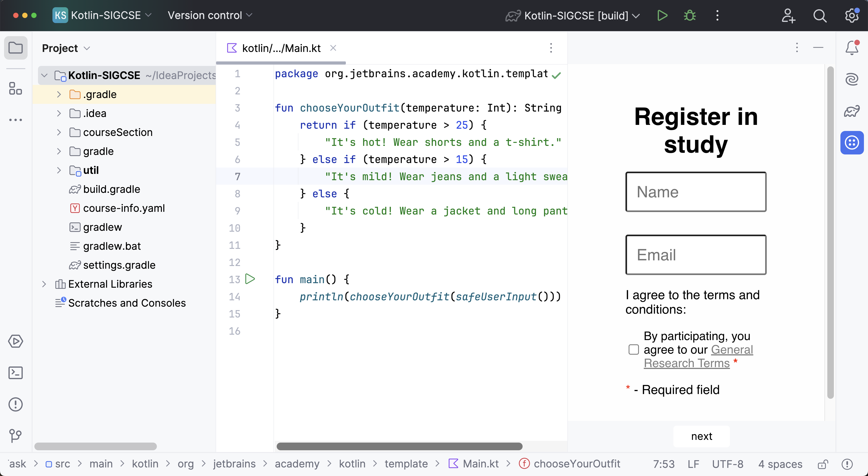868x476 pixels.
Task: Click Project panel horizontal scrollbar thumb
Action: pos(95,446)
